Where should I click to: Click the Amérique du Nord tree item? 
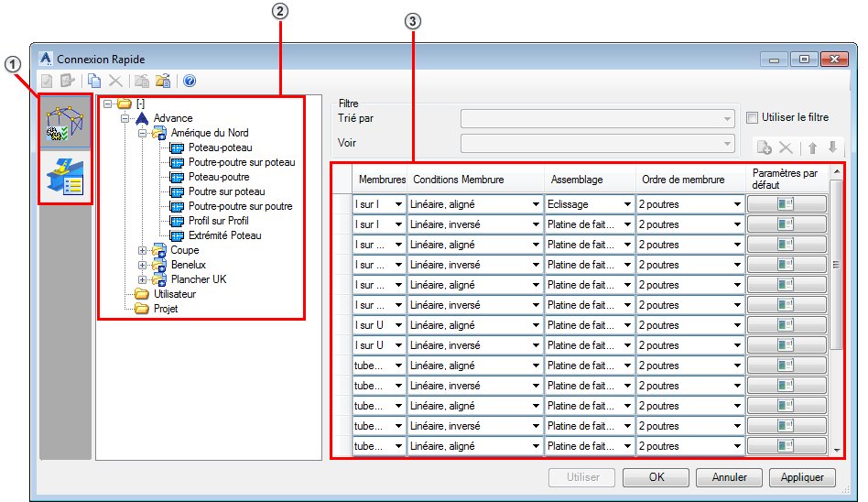pos(210,133)
